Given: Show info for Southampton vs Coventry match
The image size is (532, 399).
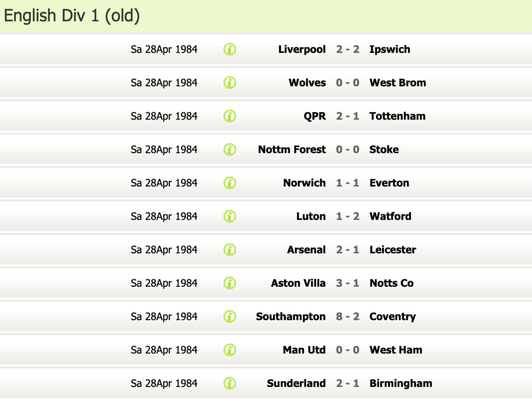Looking at the screenshot, I should point(229,316).
